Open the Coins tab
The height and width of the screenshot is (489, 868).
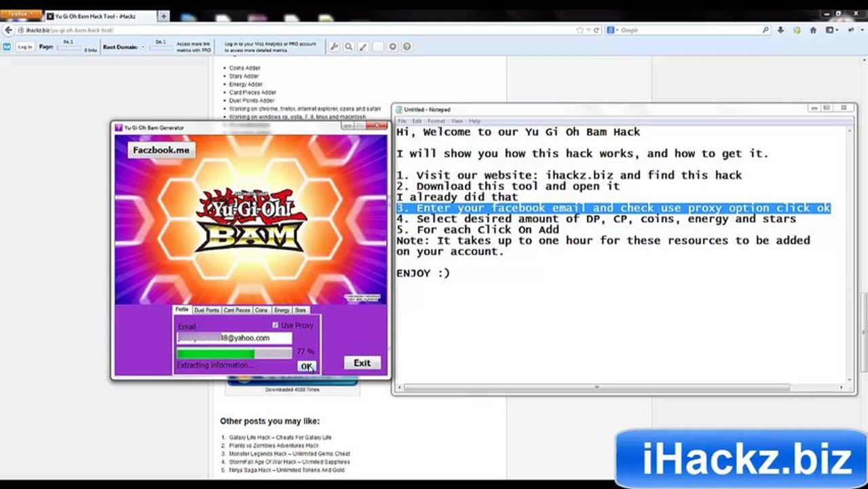click(x=261, y=310)
